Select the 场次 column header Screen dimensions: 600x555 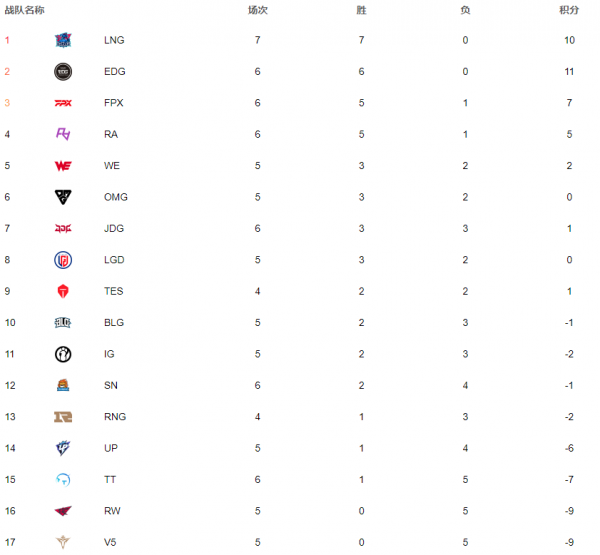(258, 10)
